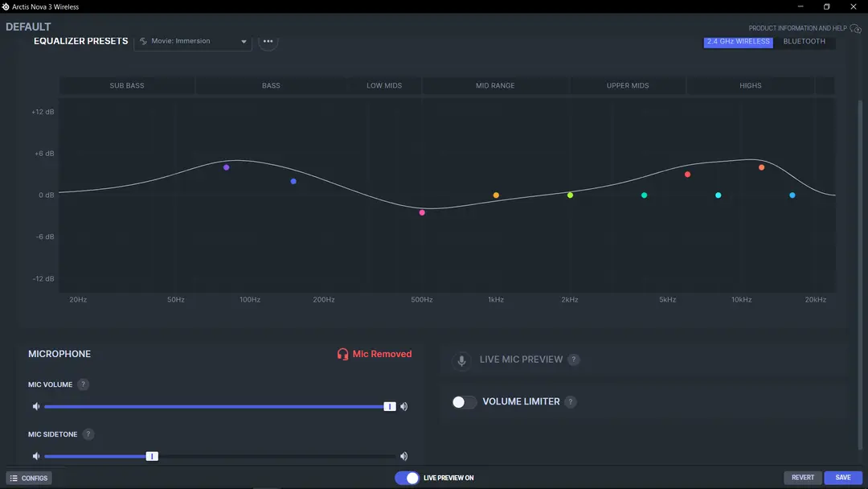This screenshot has height=489, width=868.
Task: Turn off the Live Preview switch
Action: (407, 478)
